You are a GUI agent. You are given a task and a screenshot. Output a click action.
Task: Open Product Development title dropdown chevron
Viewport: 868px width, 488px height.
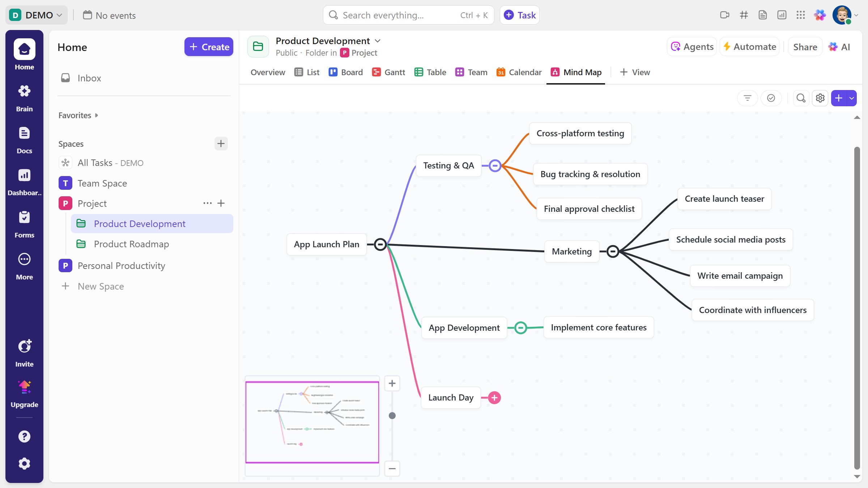tap(378, 41)
